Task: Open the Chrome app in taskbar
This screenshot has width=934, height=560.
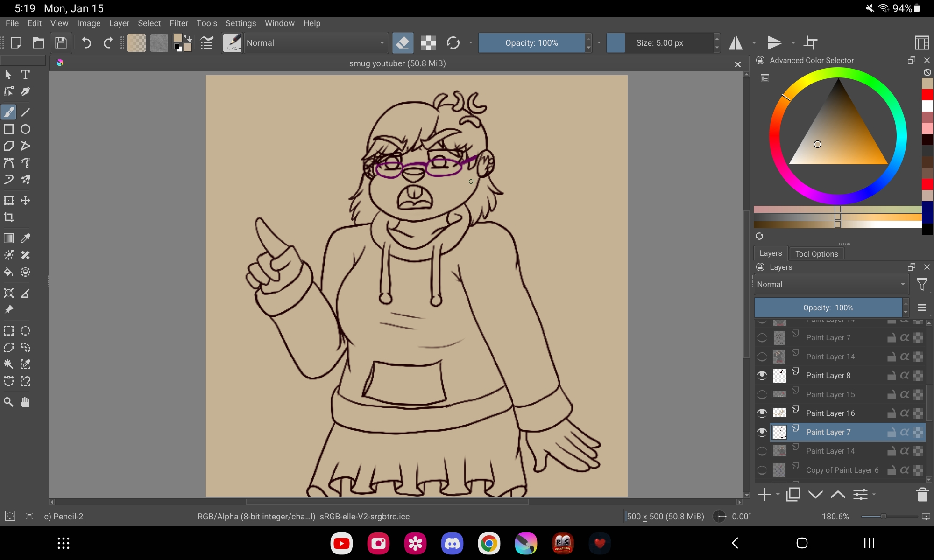Action: [489, 543]
